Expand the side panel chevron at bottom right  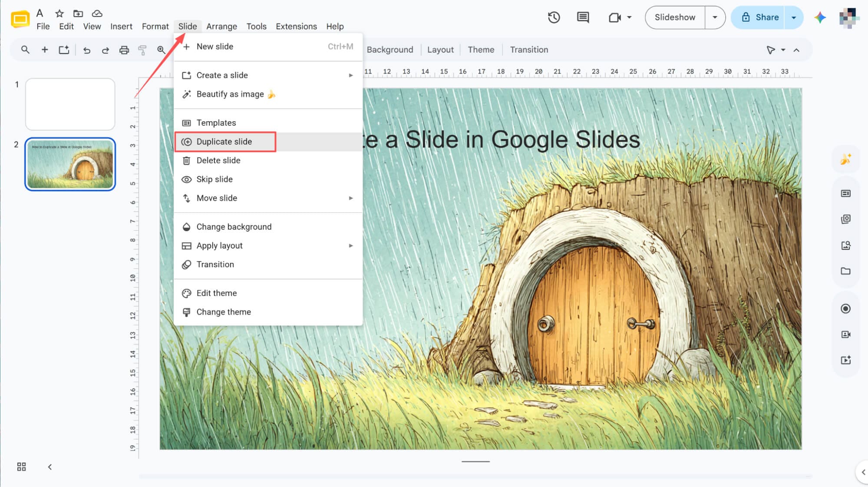pyautogui.click(x=863, y=472)
